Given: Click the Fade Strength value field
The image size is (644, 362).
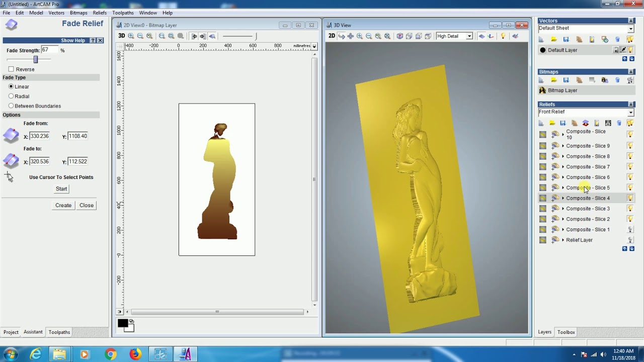Looking at the screenshot, I should pyautogui.click(x=50, y=50).
